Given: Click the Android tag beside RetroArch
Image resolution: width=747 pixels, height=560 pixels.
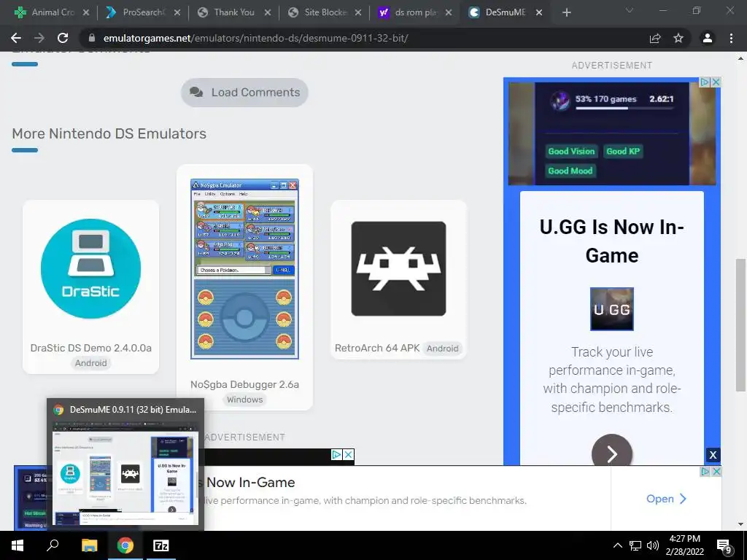Looking at the screenshot, I should [x=442, y=348].
